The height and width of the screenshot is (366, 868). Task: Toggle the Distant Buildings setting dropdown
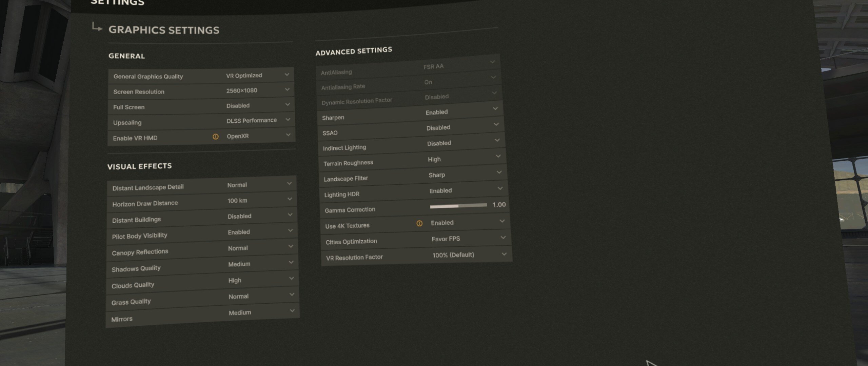tap(260, 216)
